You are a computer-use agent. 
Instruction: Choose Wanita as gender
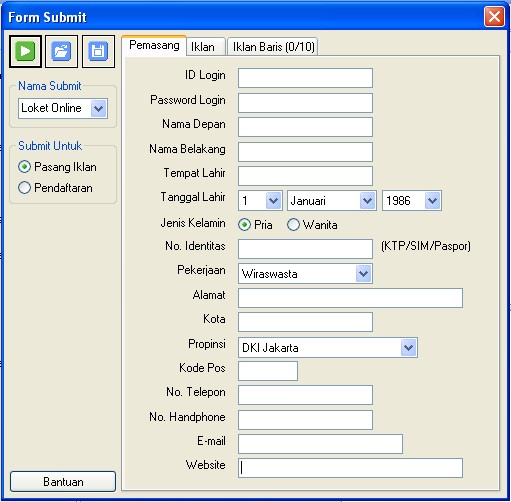tap(293, 225)
